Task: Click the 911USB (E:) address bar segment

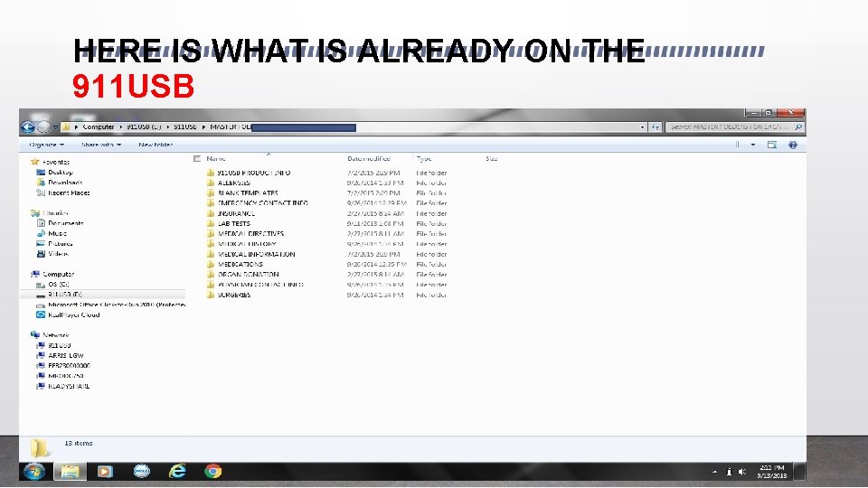Action: click(x=144, y=127)
